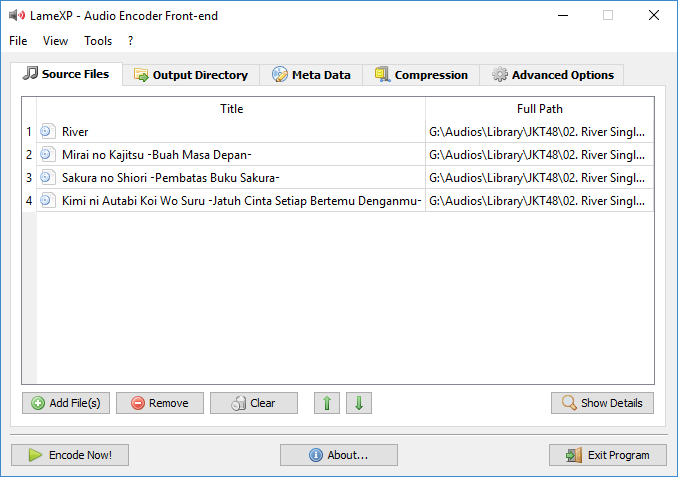
Task: Click the green plus icon on Add File(s)
Action: pos(38,403)
